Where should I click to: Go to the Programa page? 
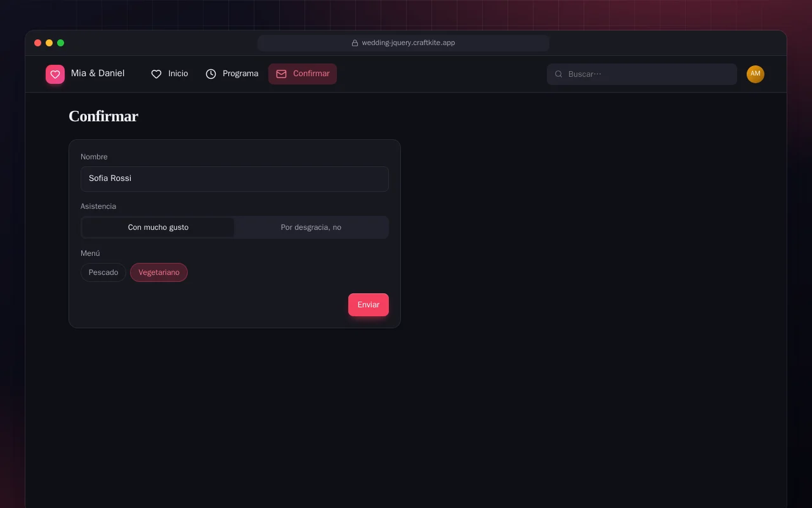pos(232,74)
